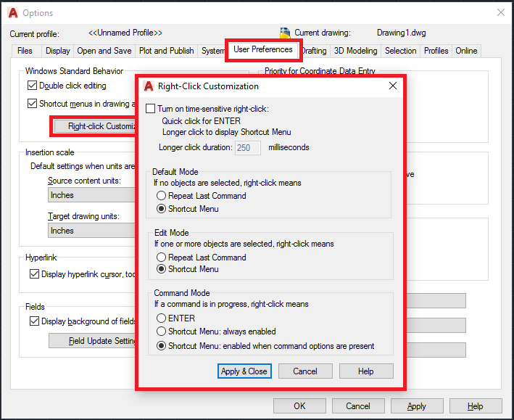The height and width of the screenshot is (420, 514).
Task: Toggle Display hyperlink cursor checkbox
Action: tap(34, 273)
